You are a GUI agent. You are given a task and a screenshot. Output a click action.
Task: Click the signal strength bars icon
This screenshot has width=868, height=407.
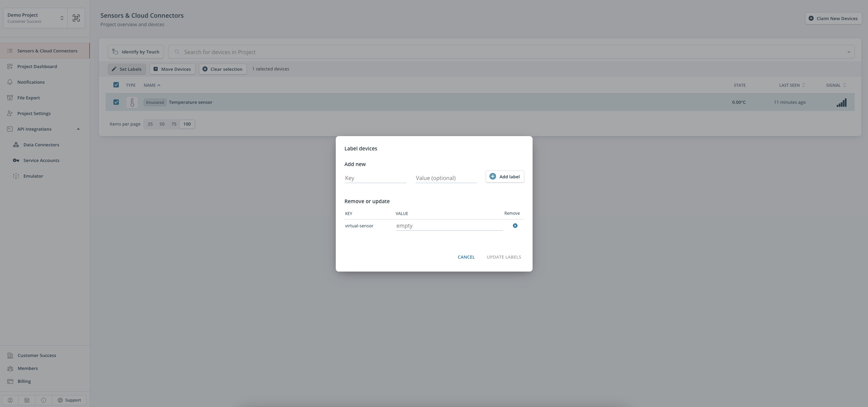tap(841, 102)
